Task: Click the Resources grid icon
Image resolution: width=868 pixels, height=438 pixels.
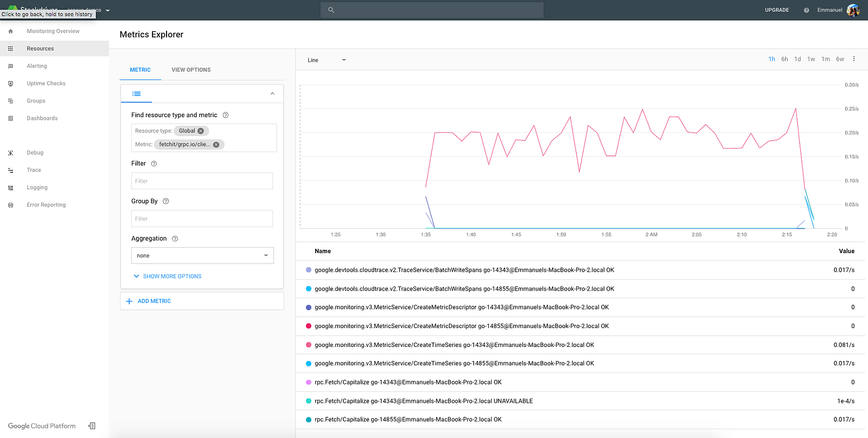Action: pyautogui.click(x=10, y=49)
